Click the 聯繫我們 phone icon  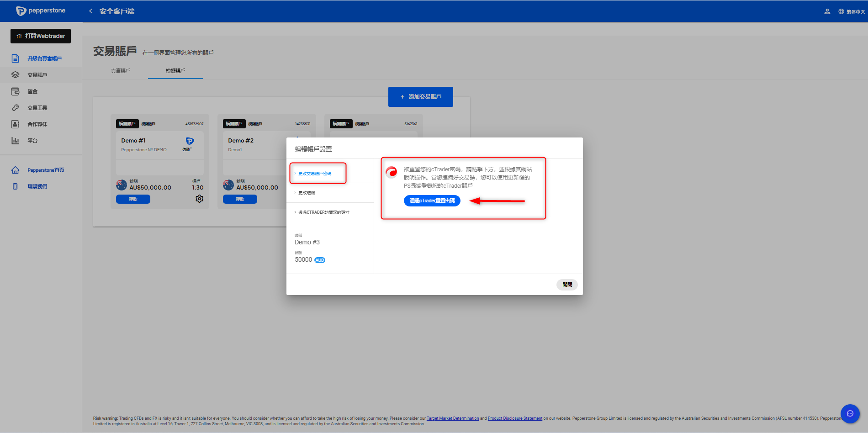16,186
